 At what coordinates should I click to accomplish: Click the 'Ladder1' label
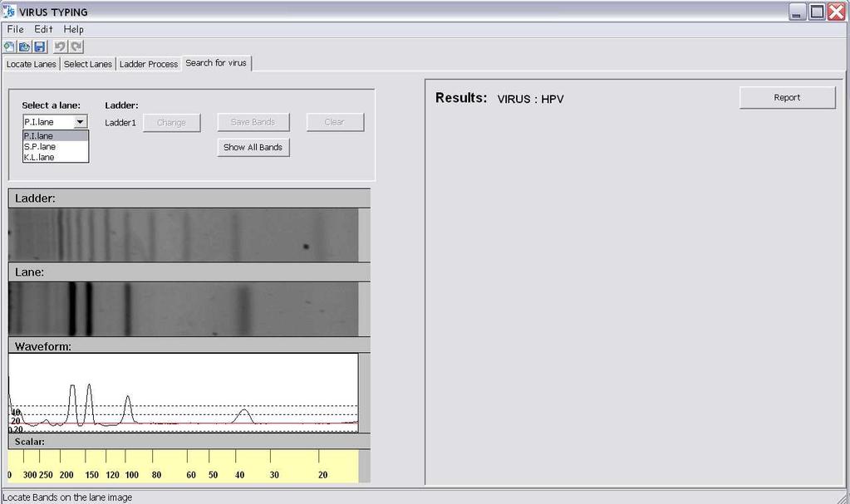(x=120, y=123)
